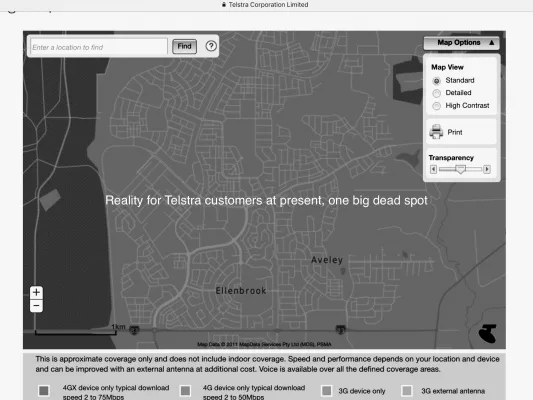Image resolution: width=533 pixels, height=400 pixels.
Task: Click the 3G device only legend swatch
Action: point(326,391)
